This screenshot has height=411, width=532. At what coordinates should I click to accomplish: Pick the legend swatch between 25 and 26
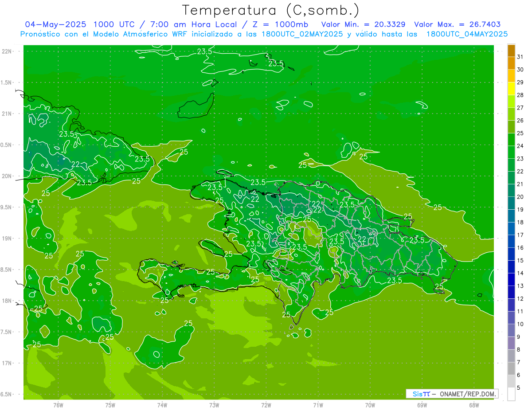pos(511,127)
